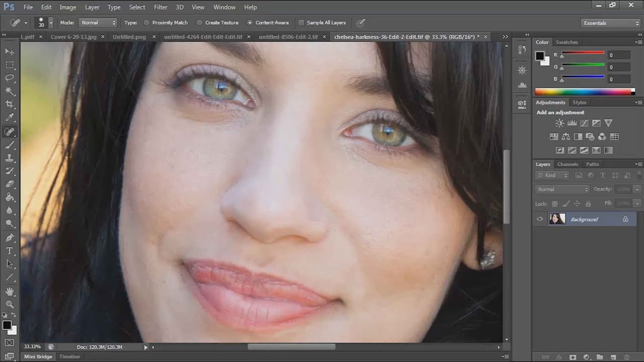Select the Paint Bucket tool
Image resolution: width=644 pixels, height=362 pixels.
[x=10, y=197]
